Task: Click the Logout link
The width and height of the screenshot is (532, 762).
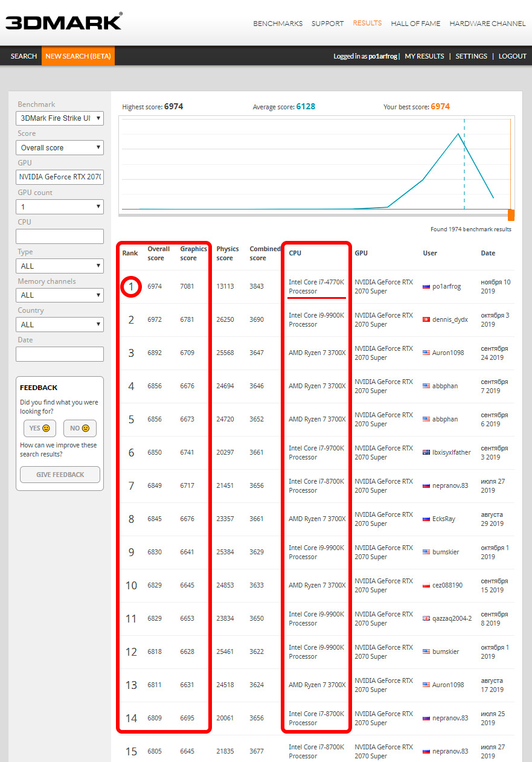Action: pos(513,56)
